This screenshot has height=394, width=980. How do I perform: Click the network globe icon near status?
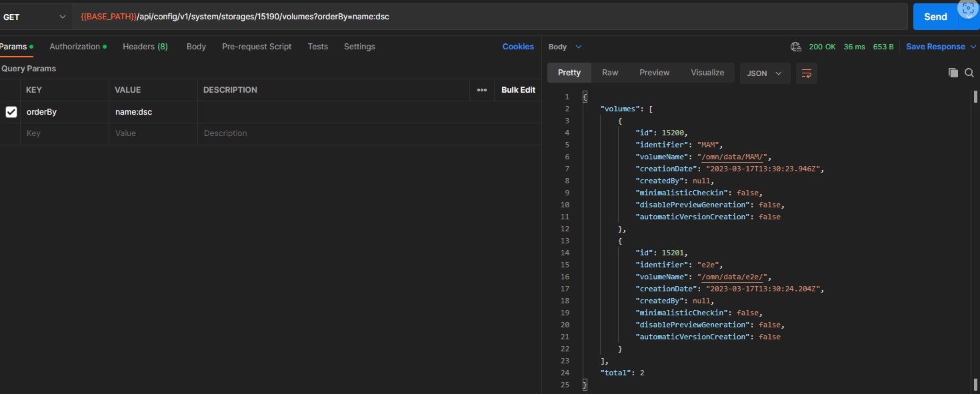tap(795, 47)
